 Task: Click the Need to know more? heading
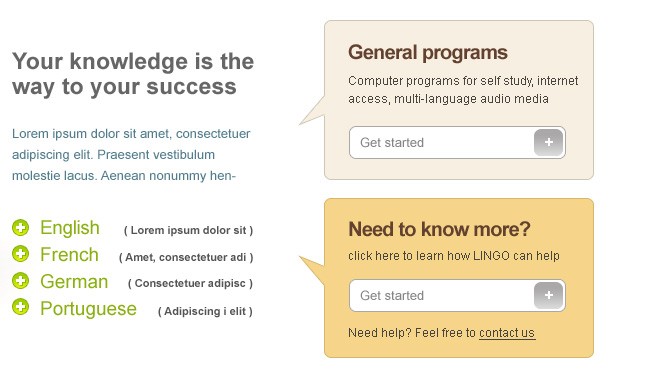coord(439,229)
